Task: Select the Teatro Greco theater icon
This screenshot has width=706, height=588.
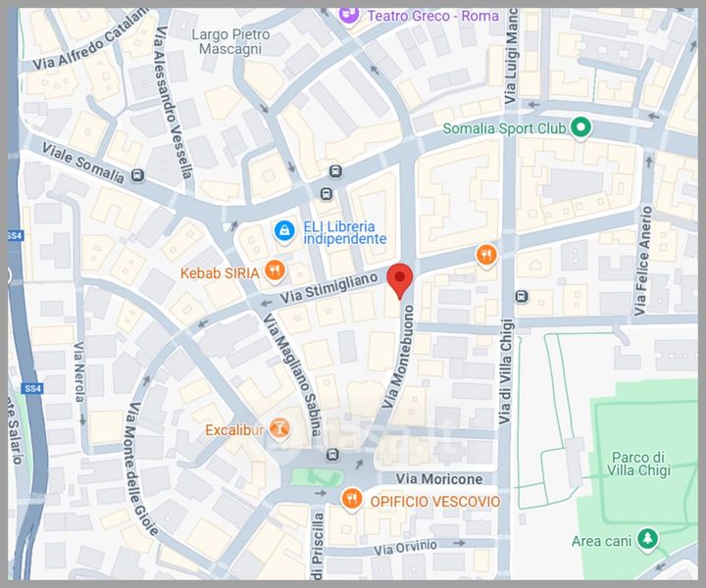Action: (349, 14)
